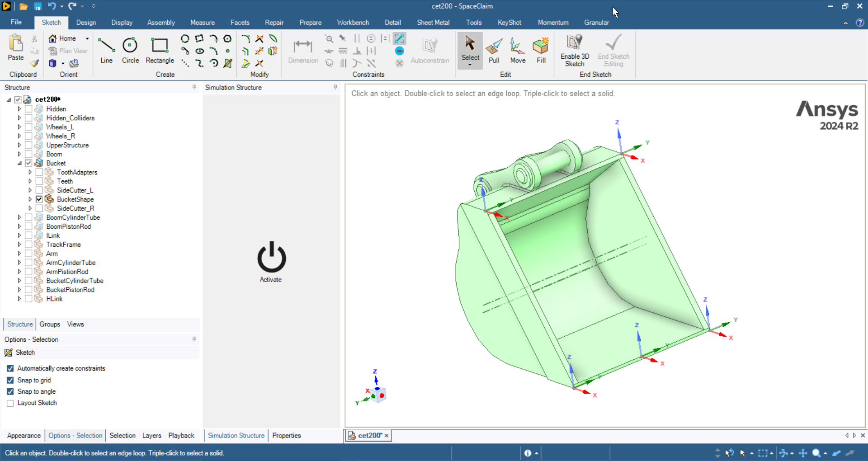
Task: Expand the UpperStructure tree node
Action: click(19, 145)
